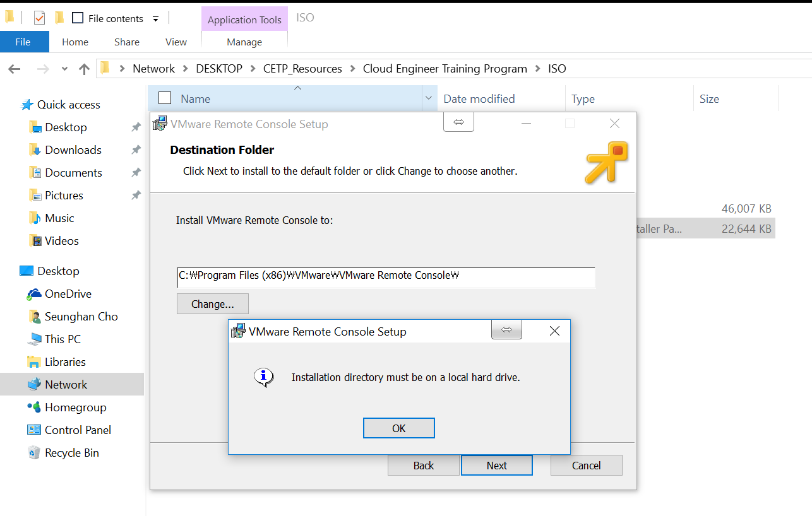Sort files by the Type column header
Screen dimensions: 812x516
tap(630, 98)
